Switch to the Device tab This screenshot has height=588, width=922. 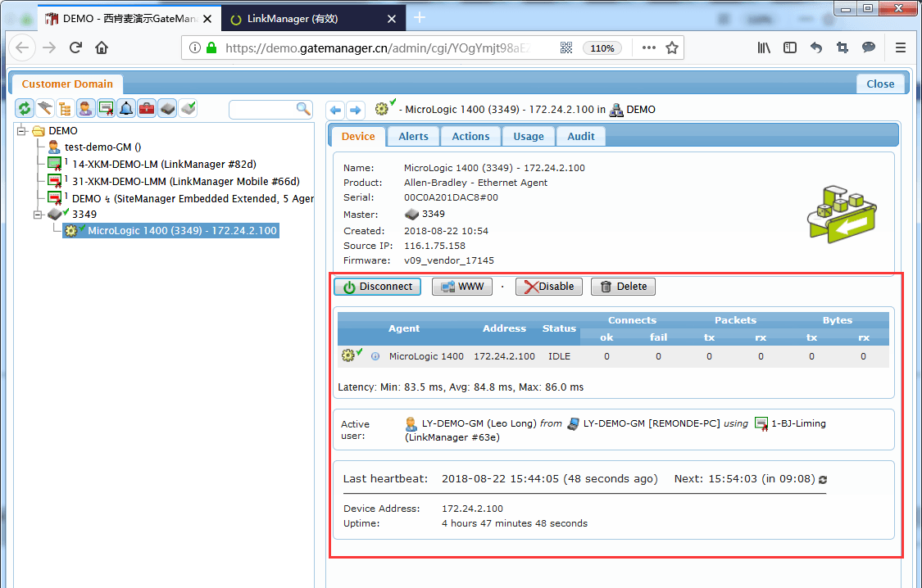click(357, 136)
